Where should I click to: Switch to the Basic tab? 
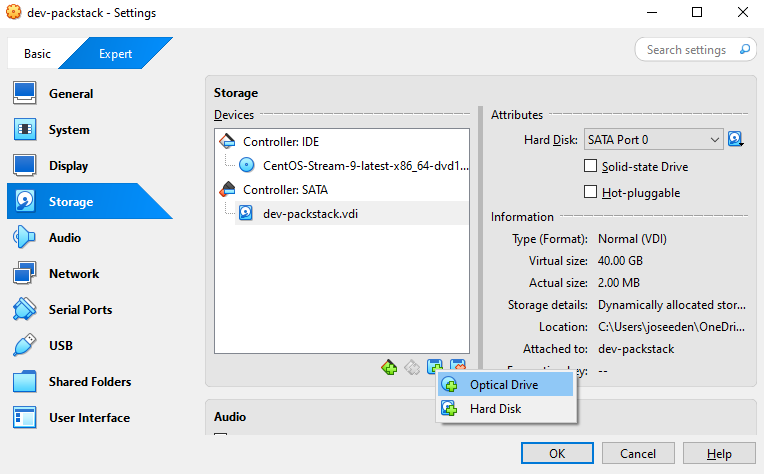coord(38,54)
